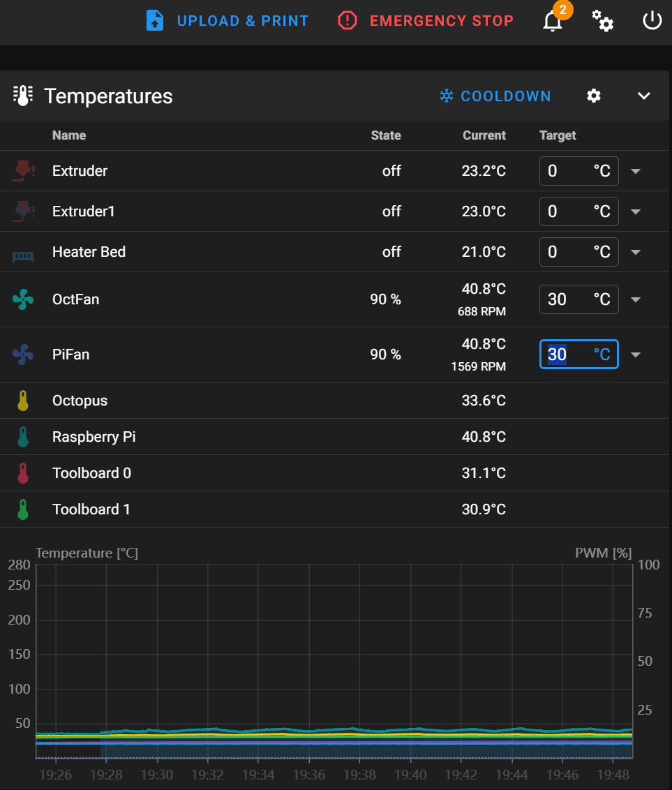Click the Octopus sensor name
This screenshot has height=790, width=672.
pyautogui.click(x=80, y=401)
